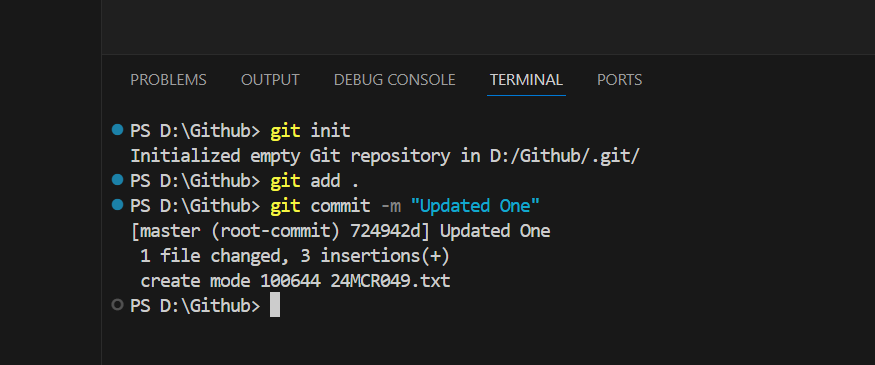Click the blue success dot beside git init
The width and height of the screenshot is (875, 365).
pyautogui.click(x=117, y=130)
